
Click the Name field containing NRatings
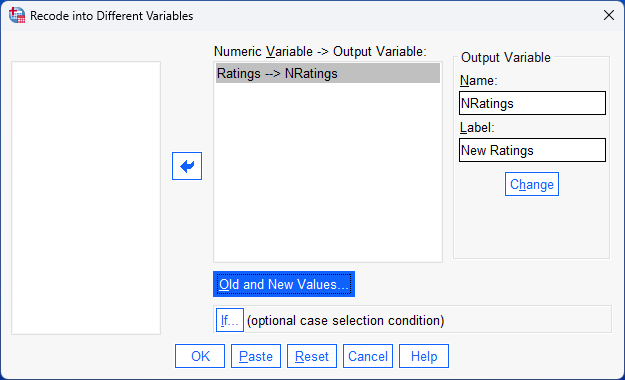533,103
